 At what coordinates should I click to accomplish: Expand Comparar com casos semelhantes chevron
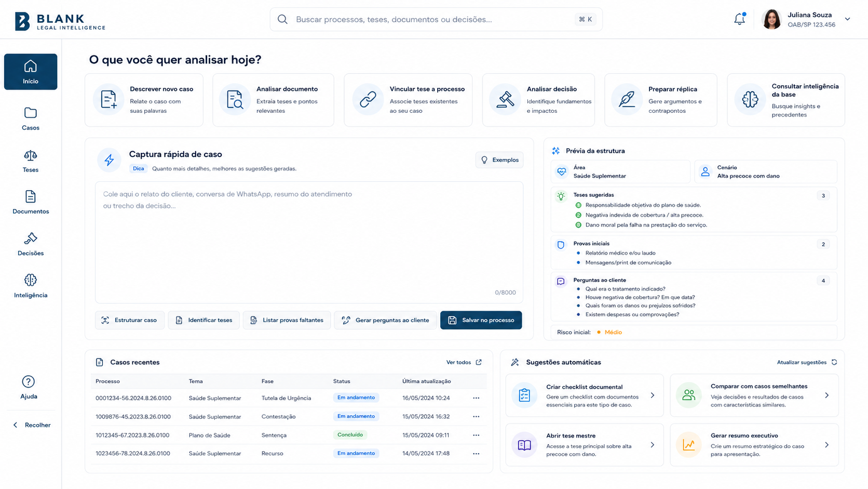[x=827, y=395]
